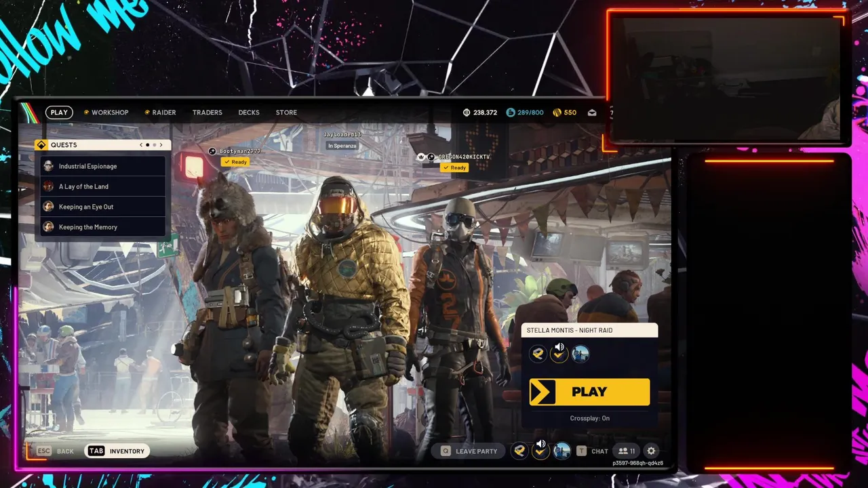Click the QUESTS panel diamond icon
This screenshot has width=868, height=488.
click(x=41, y=145)
